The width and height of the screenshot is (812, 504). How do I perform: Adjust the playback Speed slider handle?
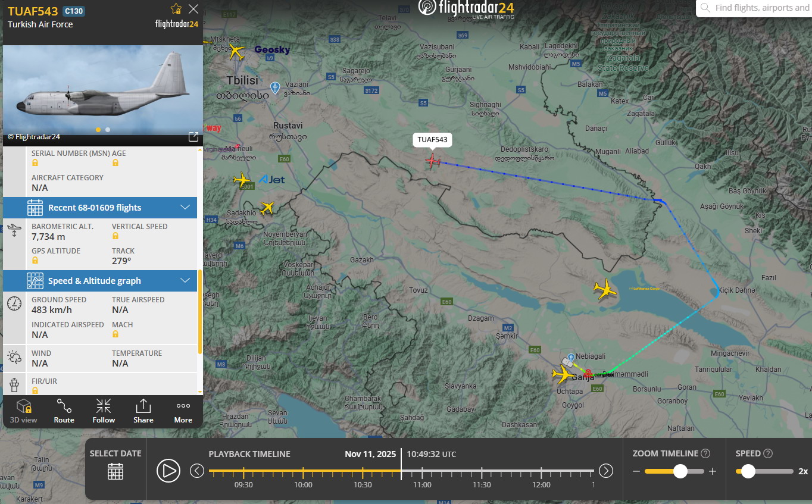pyautogui.click(x=748, y=471)
